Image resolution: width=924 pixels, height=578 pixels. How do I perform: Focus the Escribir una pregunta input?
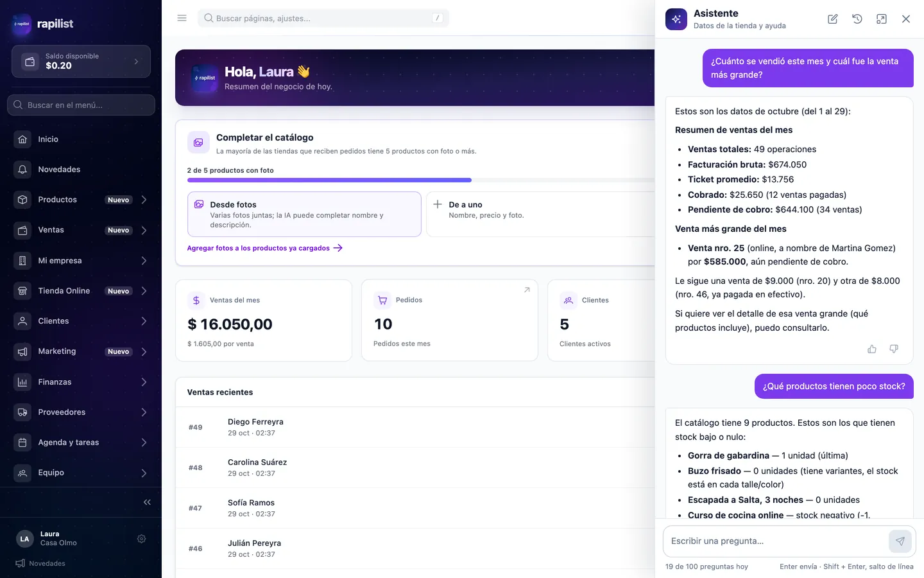(775, 541)
